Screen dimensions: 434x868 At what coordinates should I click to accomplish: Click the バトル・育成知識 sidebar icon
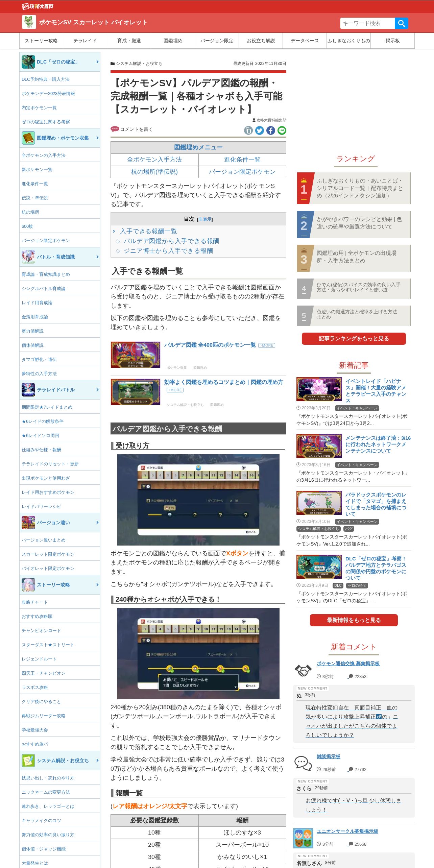(28, 257)
